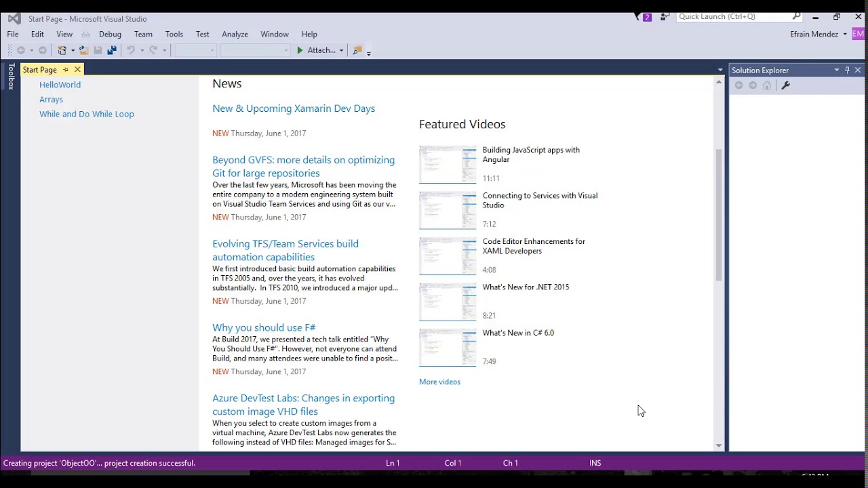This screenshot has height=488, width=868.
Task: Click the Solution Explorer back arrow
Action: pyautogui.click(x=738, y=85)
